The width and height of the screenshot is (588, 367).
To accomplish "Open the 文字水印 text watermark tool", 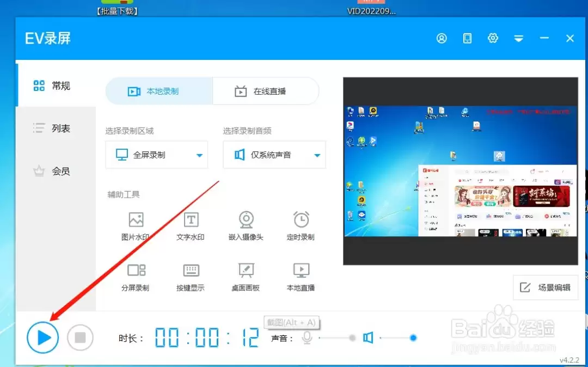I will (x=191, y=227).
